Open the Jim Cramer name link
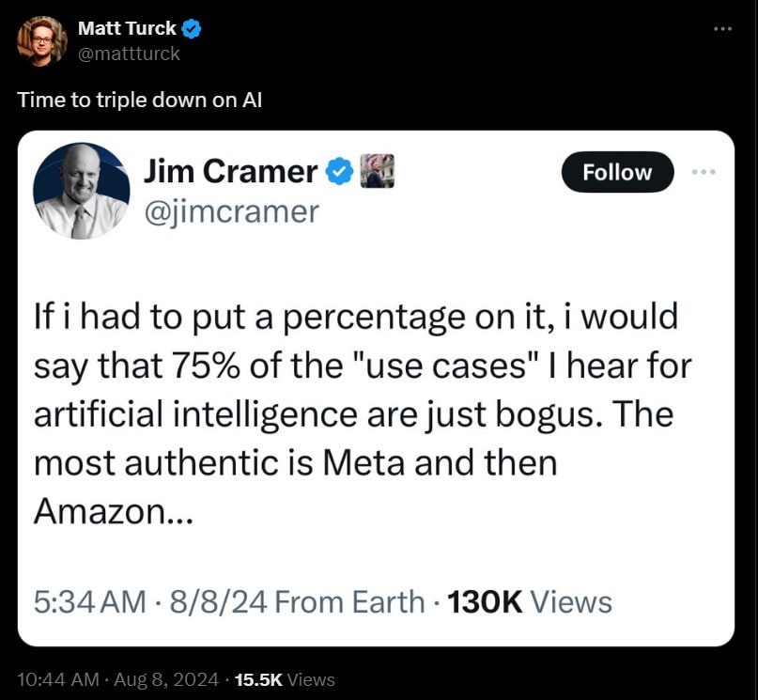The image size is (758, 700). pyautogui.click(x=230, y=172)
